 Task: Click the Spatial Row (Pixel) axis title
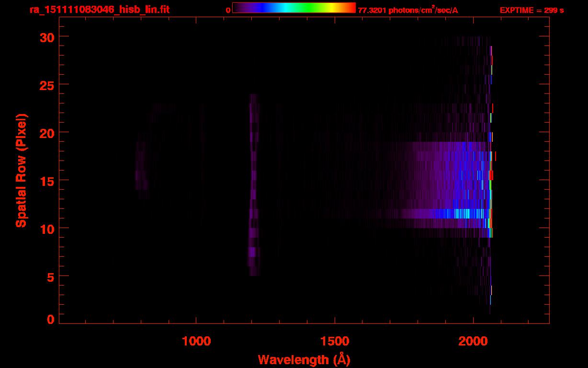click(22, 170)
